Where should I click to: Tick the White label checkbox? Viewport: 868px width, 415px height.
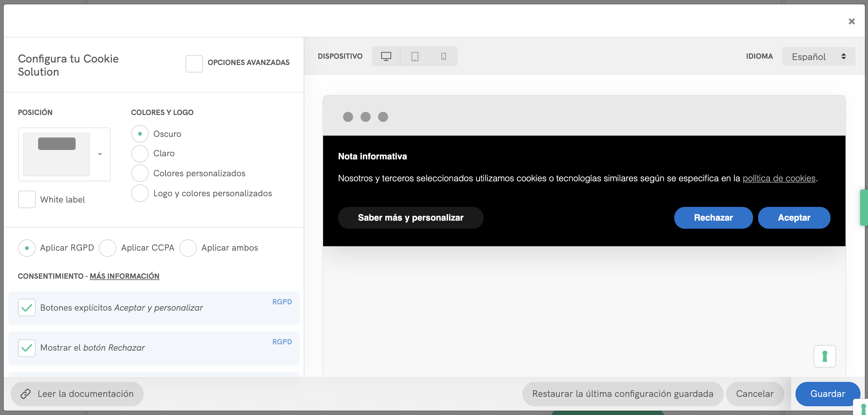pos(27,199)
